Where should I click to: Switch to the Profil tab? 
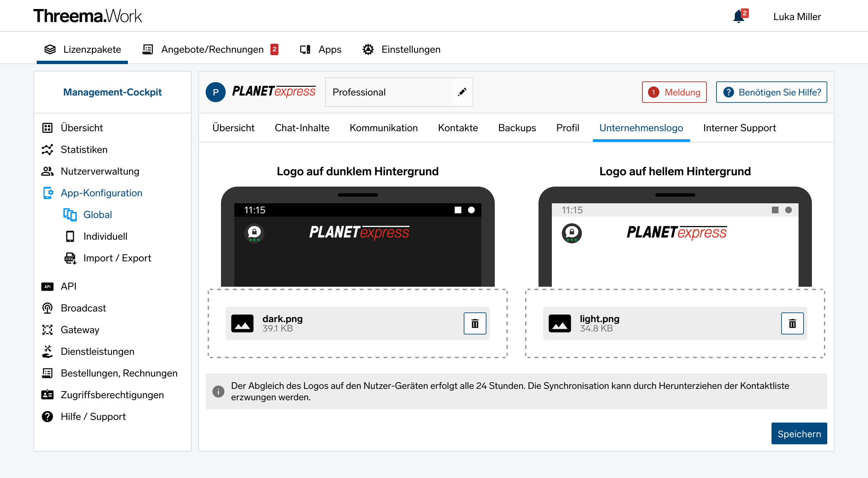tap(568, 128)
